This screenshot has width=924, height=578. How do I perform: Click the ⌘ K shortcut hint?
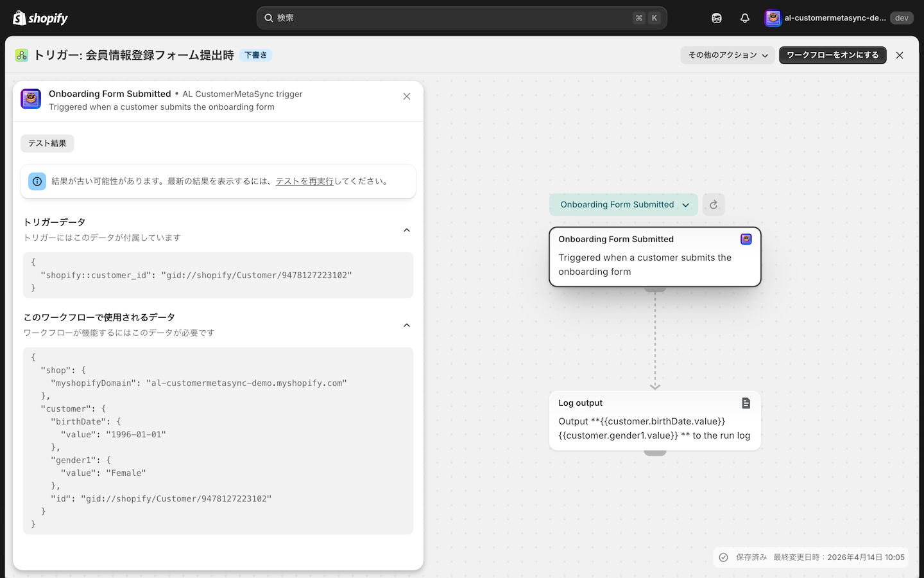(x=647, y=18)
